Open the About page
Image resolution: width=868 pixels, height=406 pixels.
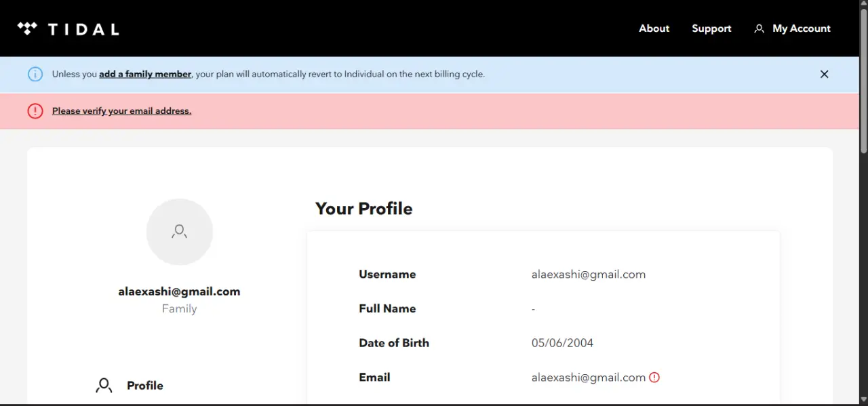tap(654, 28)
